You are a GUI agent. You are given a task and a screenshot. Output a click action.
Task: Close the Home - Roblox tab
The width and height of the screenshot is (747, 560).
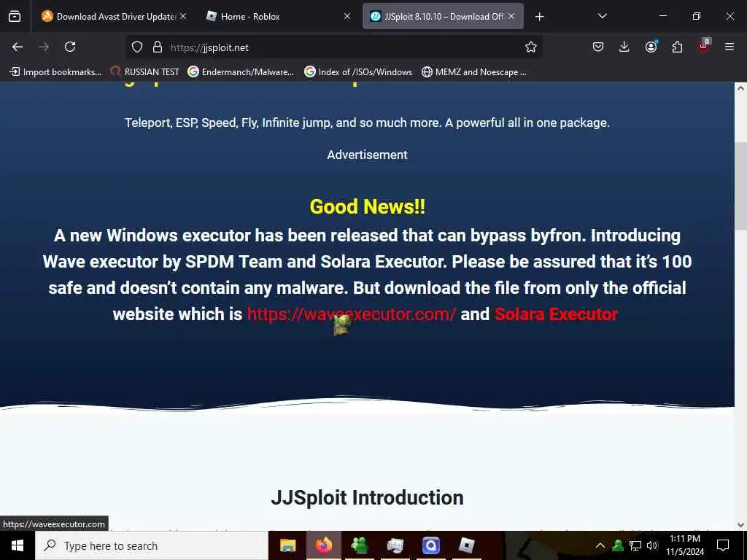click(x=347, y=16)
